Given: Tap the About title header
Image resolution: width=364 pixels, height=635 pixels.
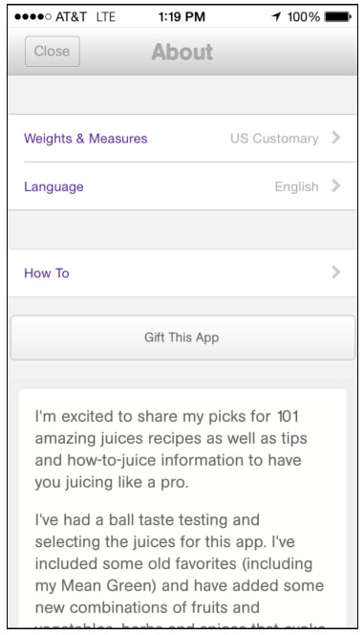Looking at the screenshot, I should [182, 52].
